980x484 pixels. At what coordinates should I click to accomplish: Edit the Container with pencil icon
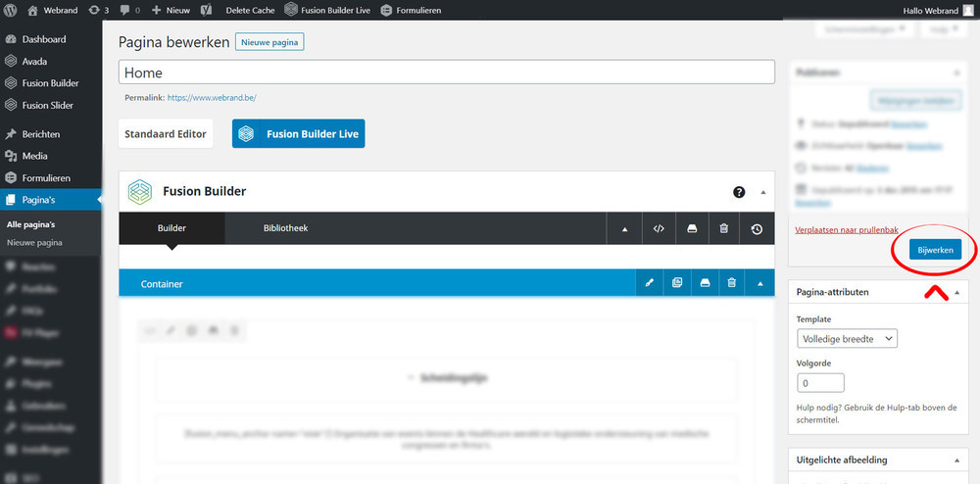(650, 283)
